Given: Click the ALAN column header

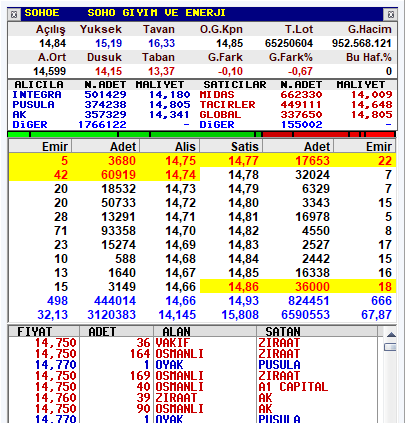Looking at the screenshot, I should point(176,332).
